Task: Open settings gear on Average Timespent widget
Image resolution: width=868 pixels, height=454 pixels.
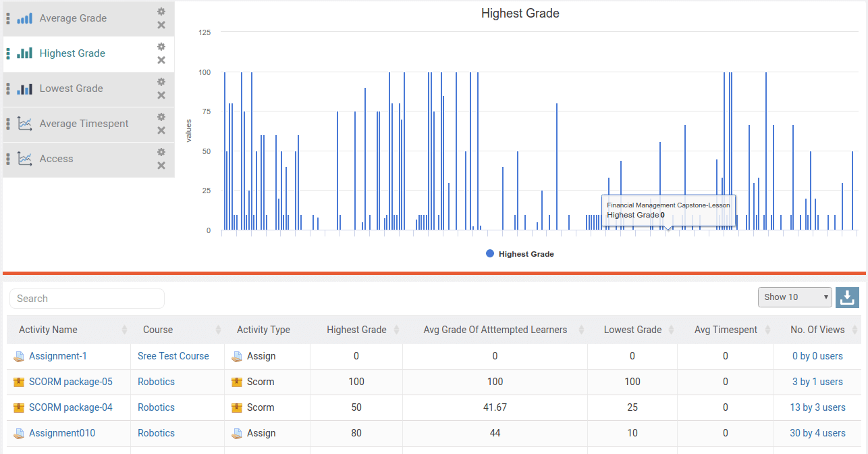Action: [x=161, y=116]
